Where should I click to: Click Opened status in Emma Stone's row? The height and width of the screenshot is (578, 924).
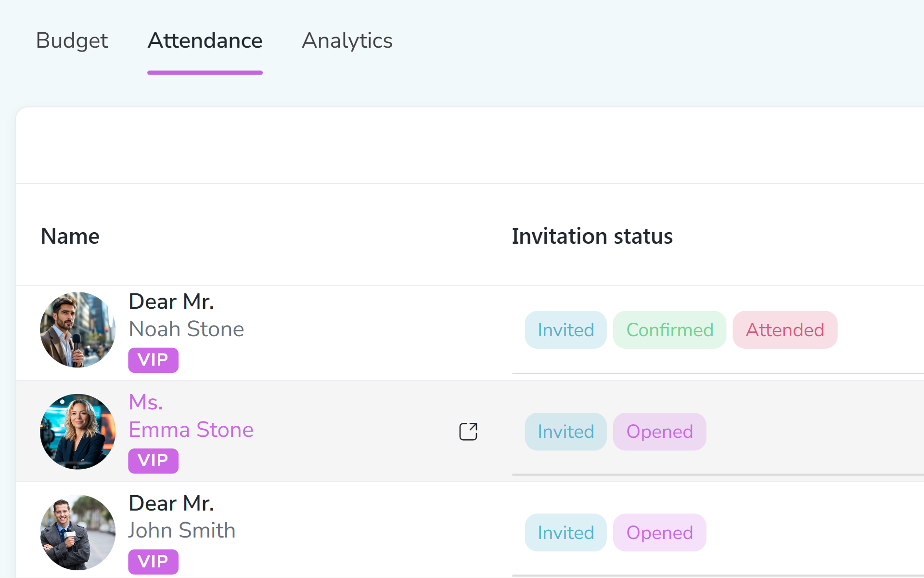tap(659, 432)
